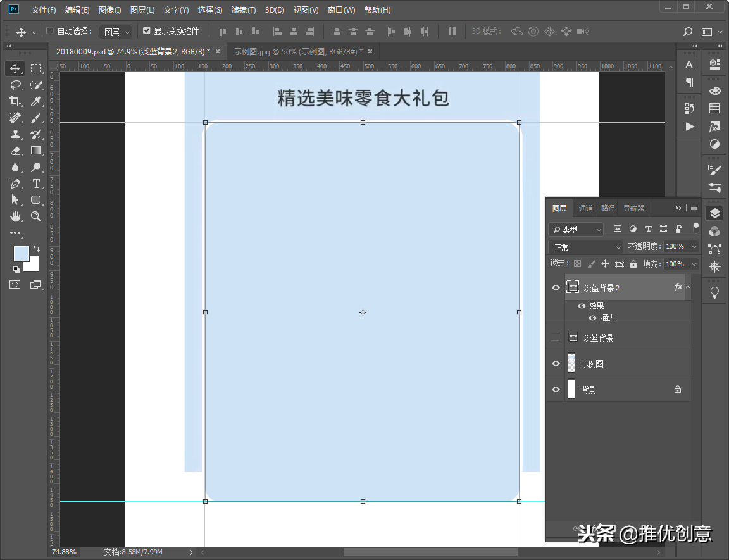Open the 文件(F) menu
Viewport: 729px width, 560px height.
(44, 9)
